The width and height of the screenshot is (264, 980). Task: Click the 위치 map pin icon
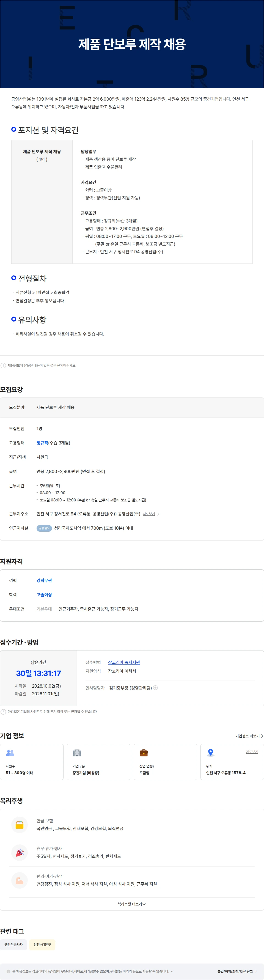(x=210, y=753)
